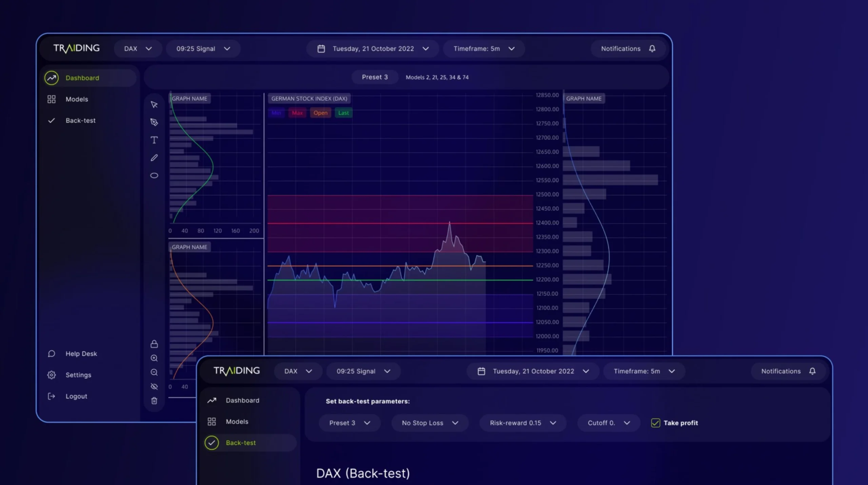
Task: Open the Preset 3 dropdown in back-test parameters
Action: click(x=350, y=423)
